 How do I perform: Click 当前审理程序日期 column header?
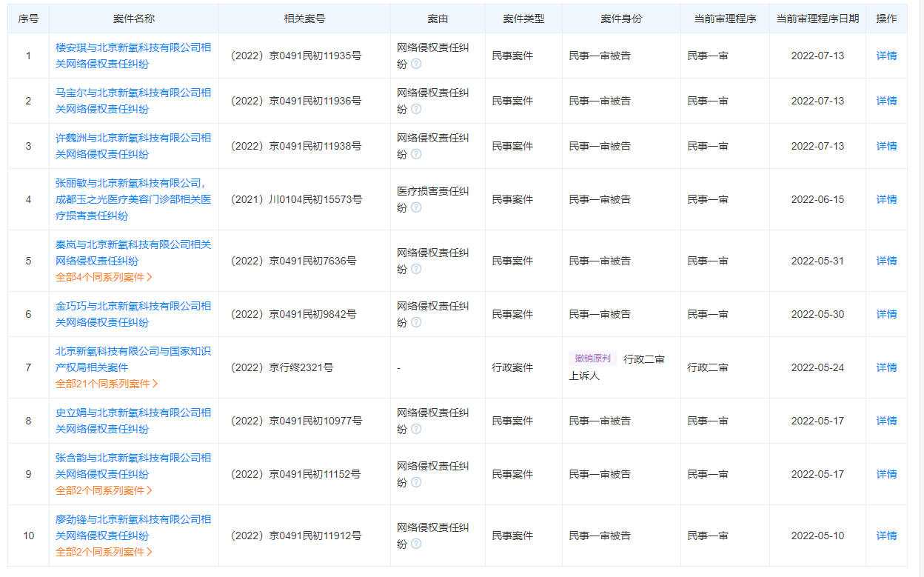tap(817, 19)
